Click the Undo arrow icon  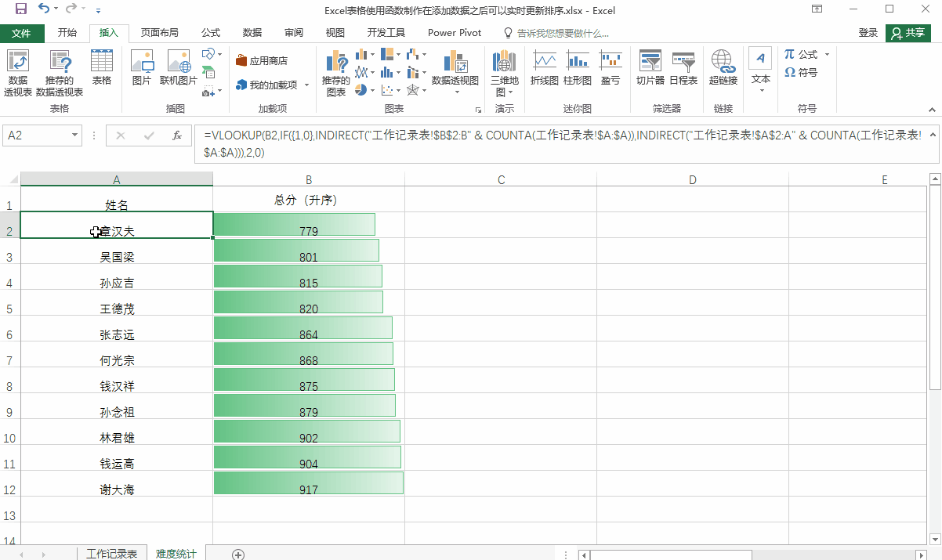[44, 9]
